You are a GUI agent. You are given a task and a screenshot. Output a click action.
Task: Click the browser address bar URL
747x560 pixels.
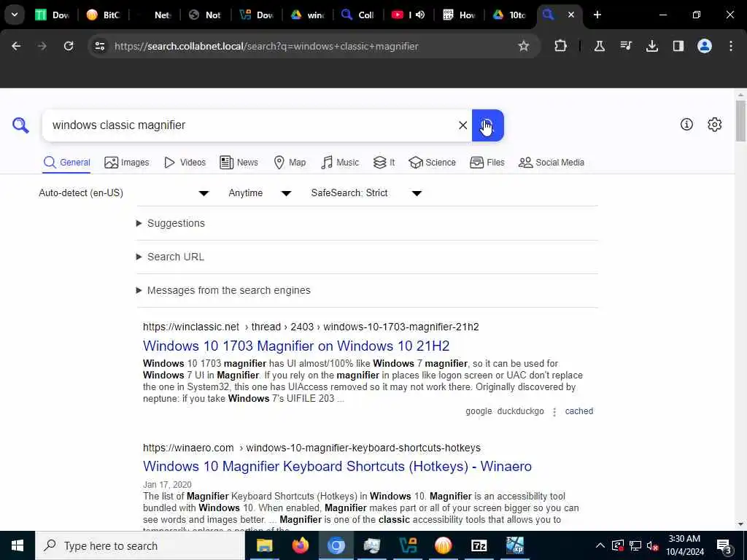point(266,46)
